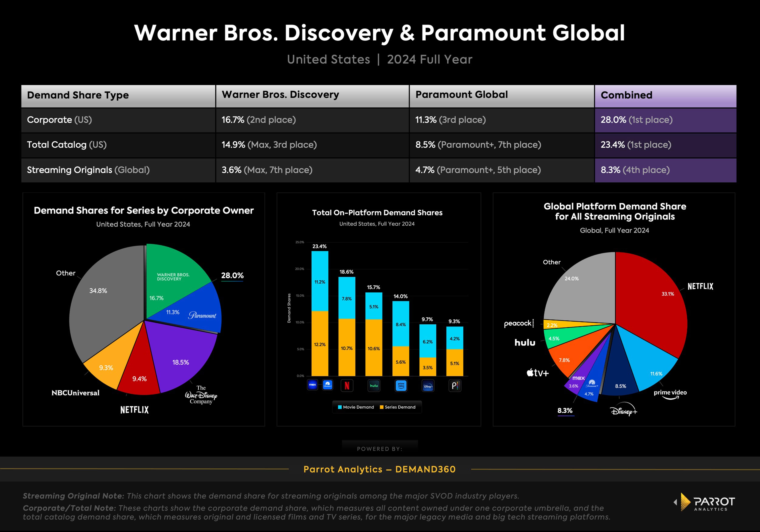The width and height of the screenshot is (760, 532).
Task: Click the Paramount+ icon below the bar chart
Action: point(327,385)
